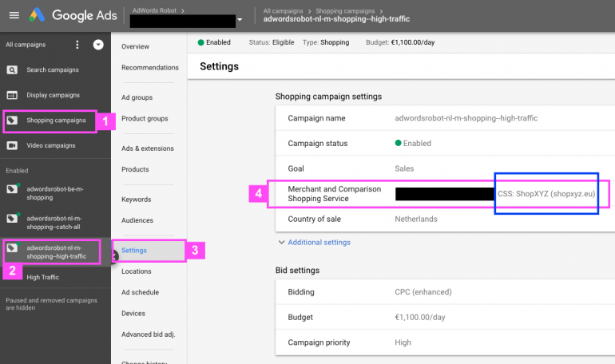The height and width of the screenshot is (364, 615).
Task: Open the Advanced bid adj. page
Action: coord(149,334)
